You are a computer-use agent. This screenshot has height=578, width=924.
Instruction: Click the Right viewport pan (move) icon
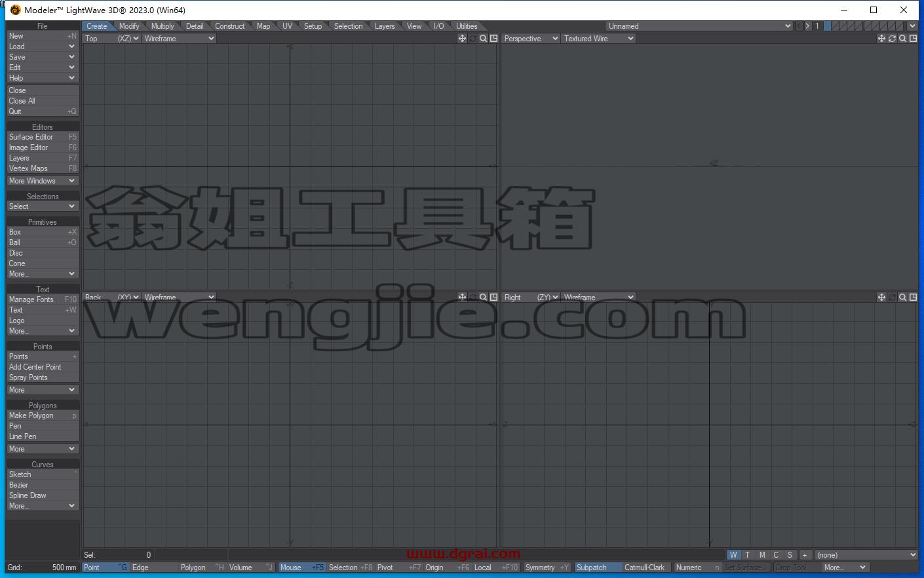tap(881, 298)
